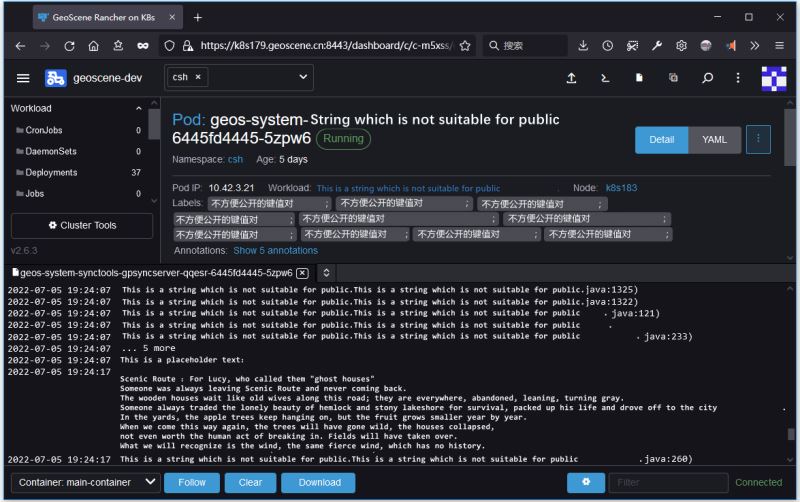800x502 pixels.
Task: Open the header three-dot menu
Action: click(738, 78)
